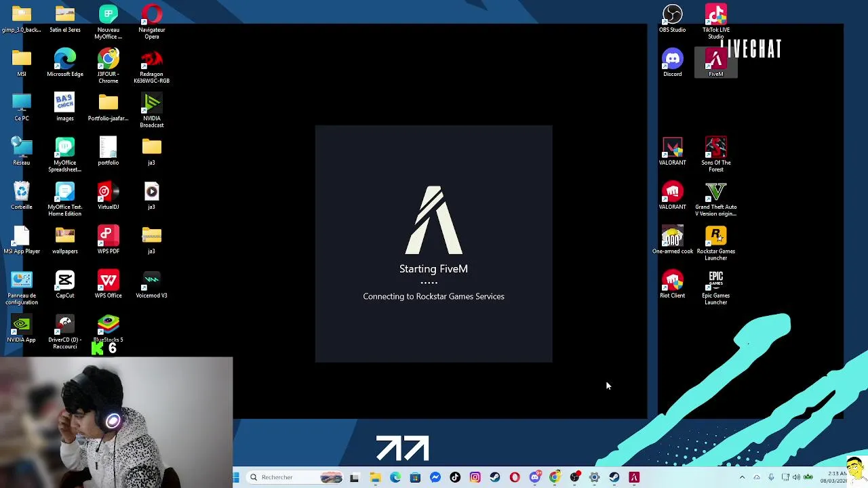Screen dimensions: 868x488
Task: Open MyOffice Spreadsheet shortcut
Action: pos(64,155)
